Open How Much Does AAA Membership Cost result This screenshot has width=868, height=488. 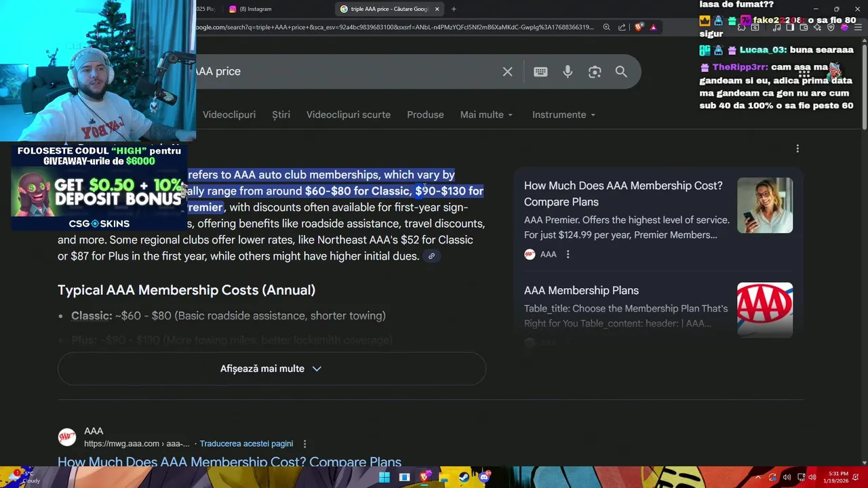pyautogui.click(x=229, y=462)
